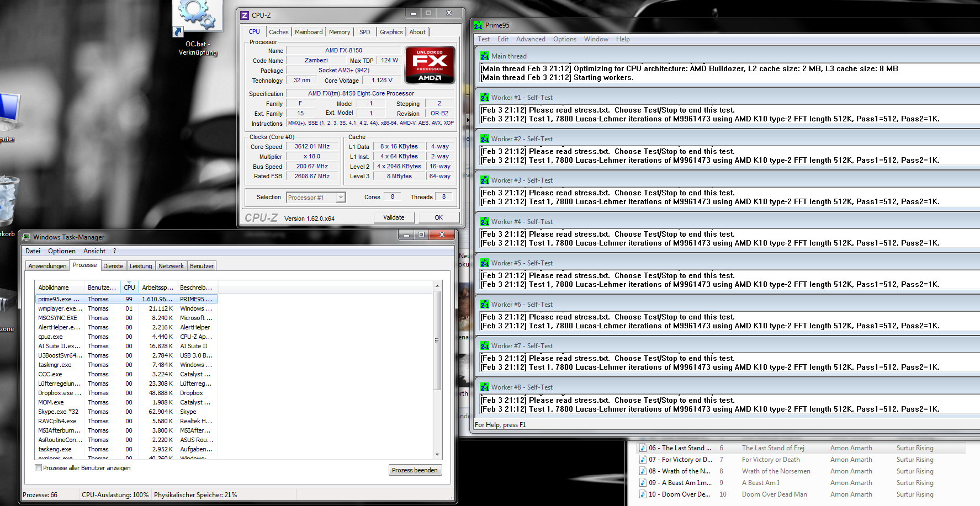Select track '10 - Doom Over De...' row
Image resolution: width=980 pixels, height=506 pixels.
point(801,494)
